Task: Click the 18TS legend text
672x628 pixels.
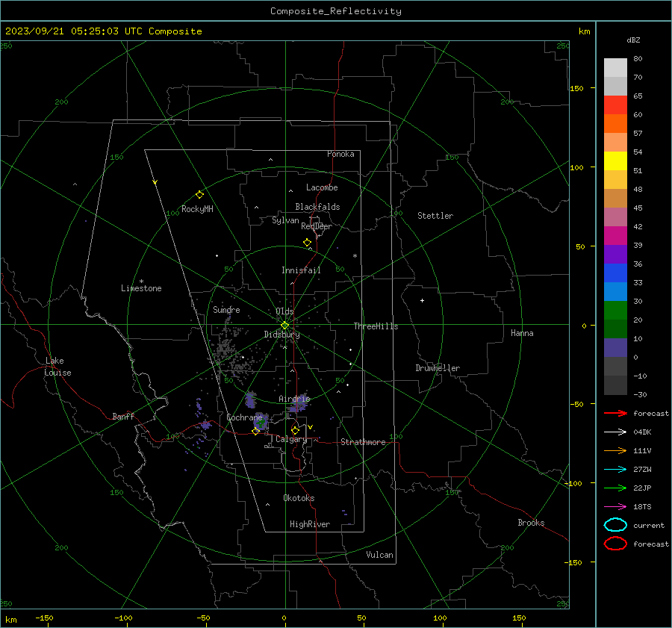Action: (642, 506)
